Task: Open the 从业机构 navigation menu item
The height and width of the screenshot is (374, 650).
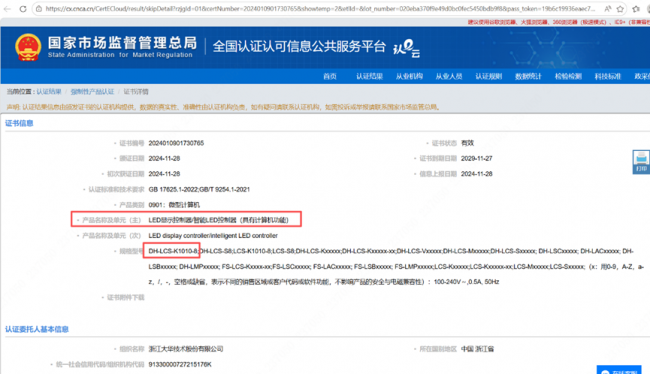Action: pyautogui.click(x=409, y=76)
